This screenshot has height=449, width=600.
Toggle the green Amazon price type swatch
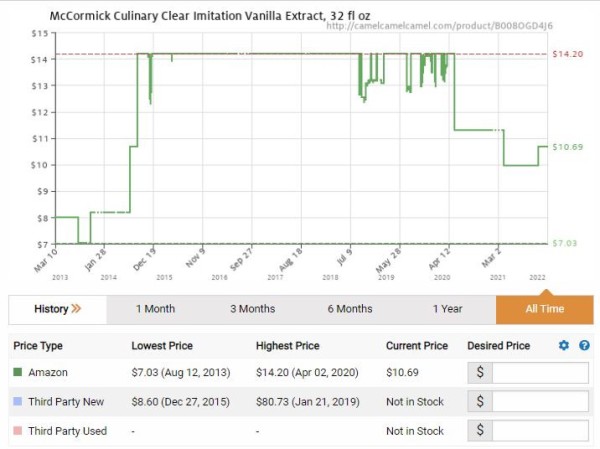pyautogui.click(x=18, y=372)
